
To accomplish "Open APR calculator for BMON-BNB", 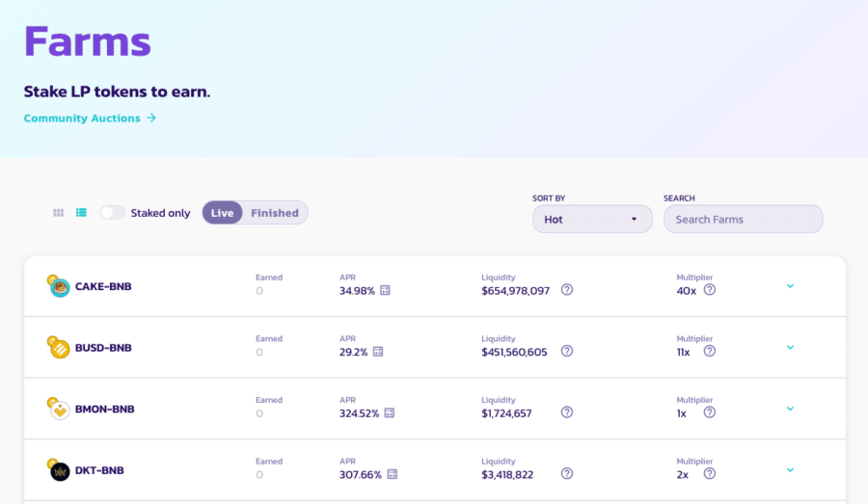I will point(390,413).
